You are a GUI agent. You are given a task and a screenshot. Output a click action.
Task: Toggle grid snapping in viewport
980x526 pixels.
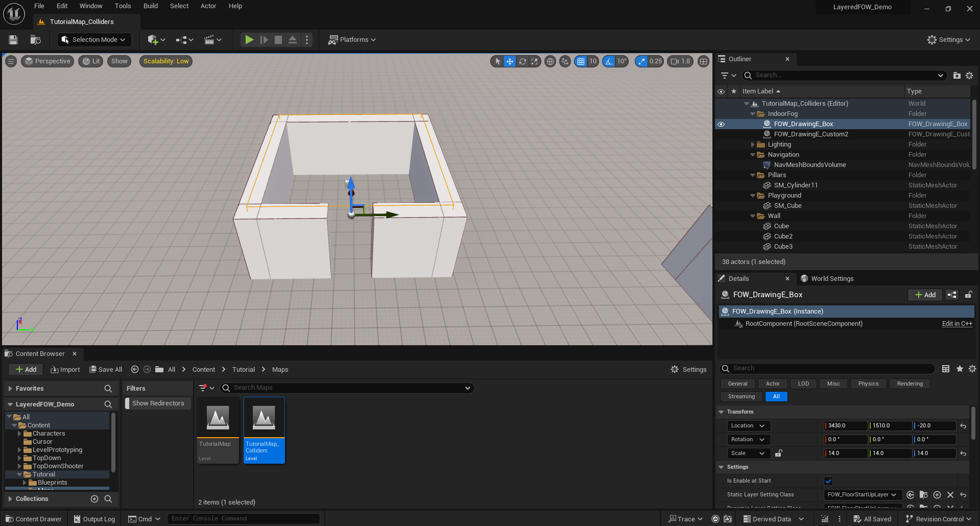(581, 61)
